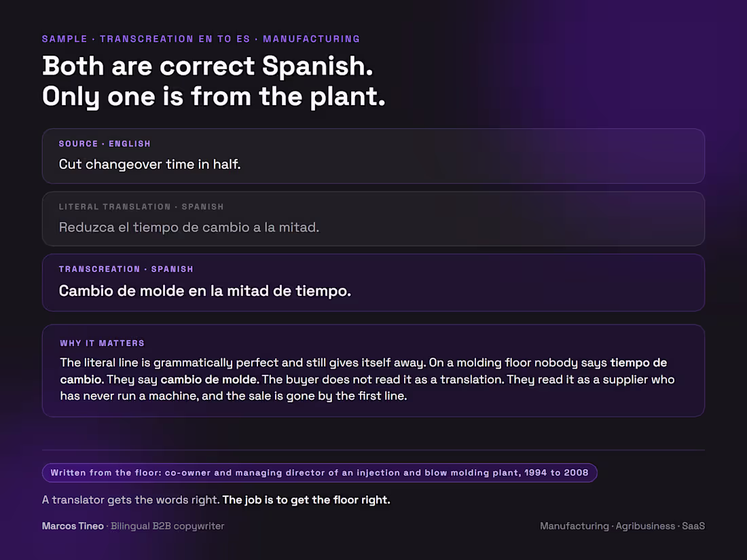Screen dimensions: 747x560
Task: Select the Literal Translation Spanish card
Action: tap(373, 219)
